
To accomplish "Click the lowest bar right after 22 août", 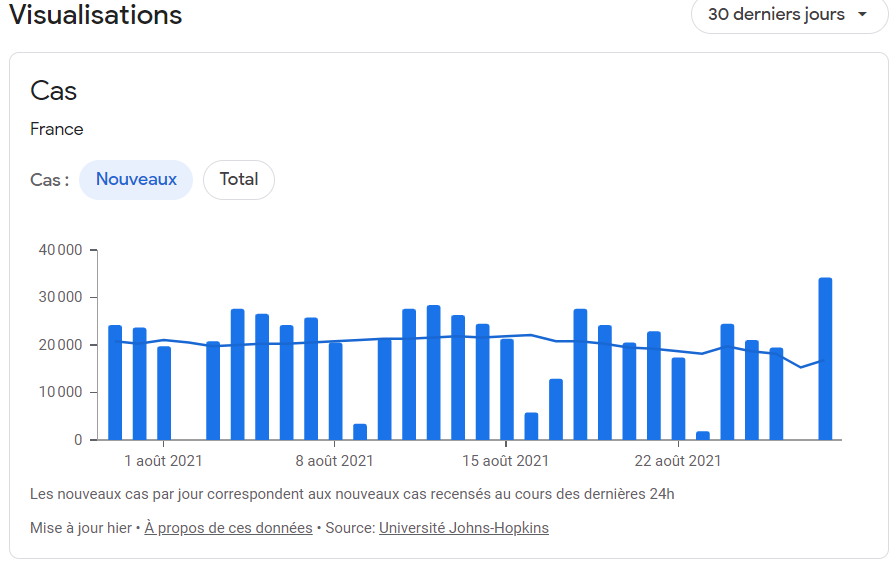I will pyautogui.click(x=703, y=435).
